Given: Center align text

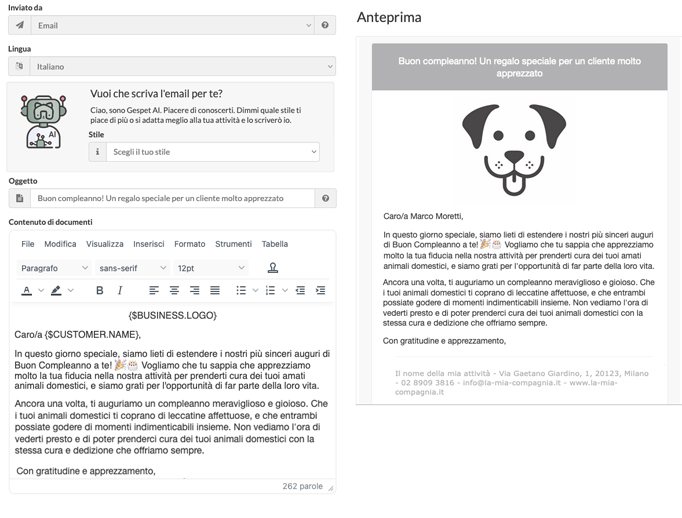Looking at the screenshot, I should click(174, 291).
